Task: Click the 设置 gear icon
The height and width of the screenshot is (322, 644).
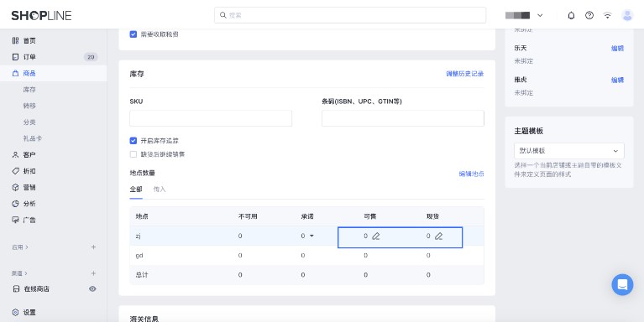Action: click(16, 312)
